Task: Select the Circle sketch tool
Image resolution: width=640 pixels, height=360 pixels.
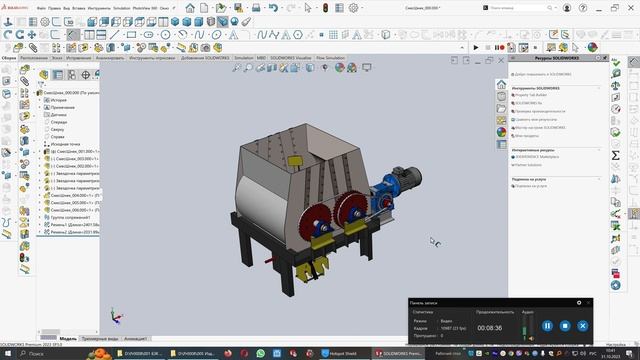Action: (x=165, y=35)
